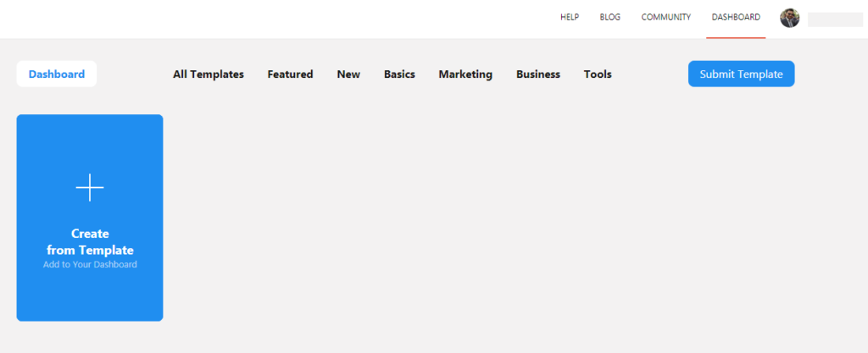Open the Help page in top navigation
Viewport: 868px width, 353px height.
569,17
